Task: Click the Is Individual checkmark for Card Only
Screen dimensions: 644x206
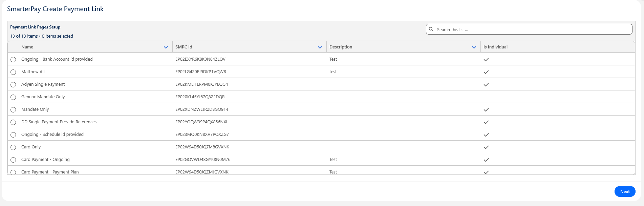Action: [x=486, y=147]
